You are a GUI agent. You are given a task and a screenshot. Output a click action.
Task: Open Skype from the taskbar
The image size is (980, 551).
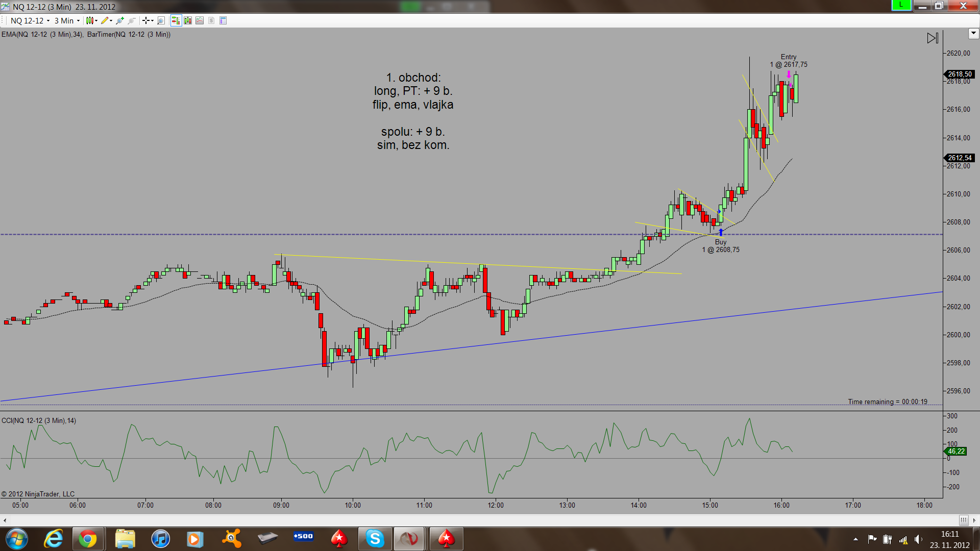tap(375, 538)
